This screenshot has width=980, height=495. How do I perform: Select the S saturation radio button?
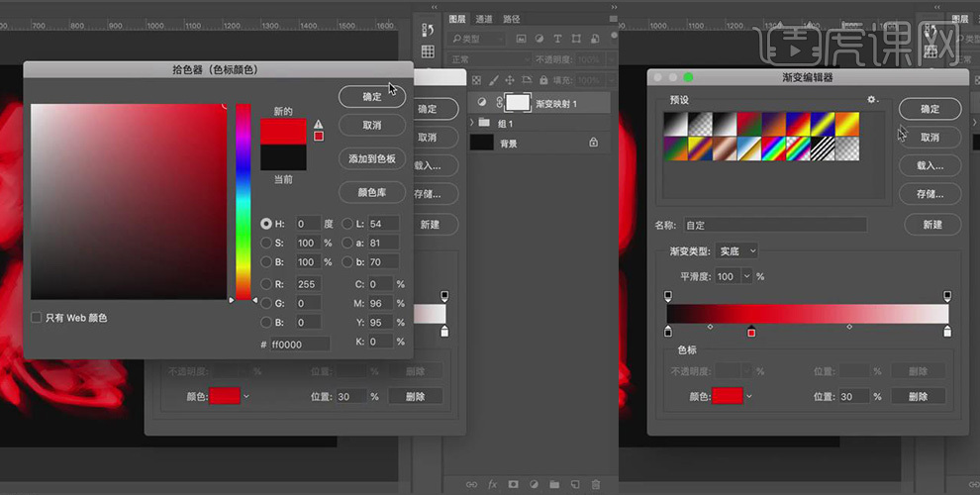(266, 243)
